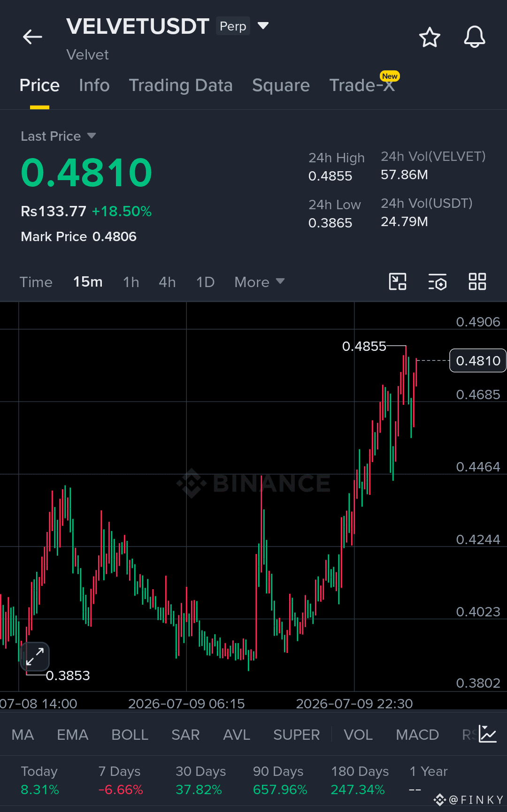Tap the 0.4810 last price value

pyautogui.click(x=86, y=173)
